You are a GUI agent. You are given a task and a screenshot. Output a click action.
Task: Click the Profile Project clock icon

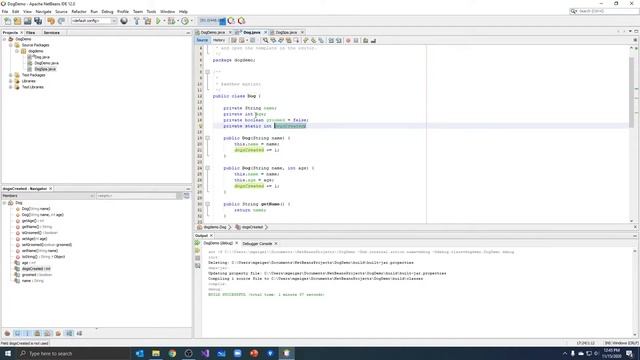tap(185, 21)
